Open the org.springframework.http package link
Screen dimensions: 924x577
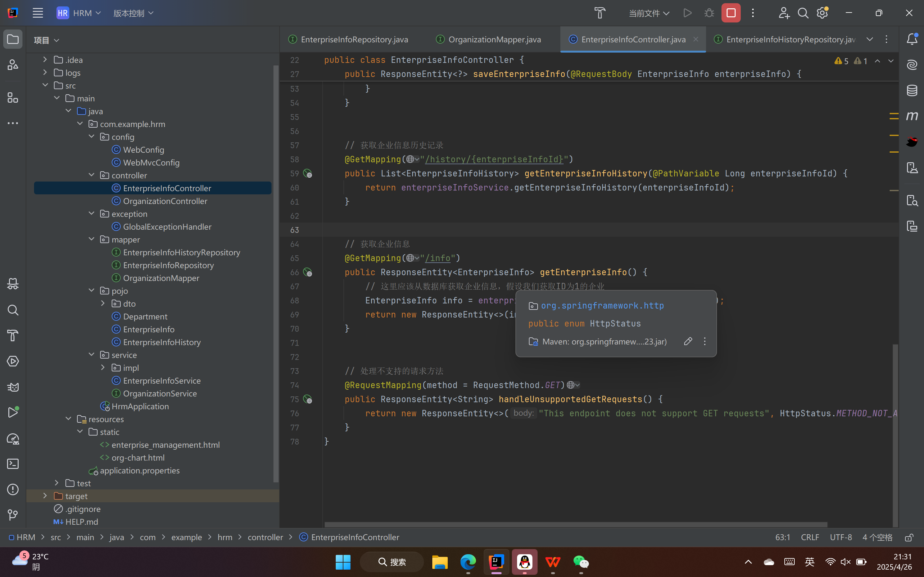click(602, 306)
